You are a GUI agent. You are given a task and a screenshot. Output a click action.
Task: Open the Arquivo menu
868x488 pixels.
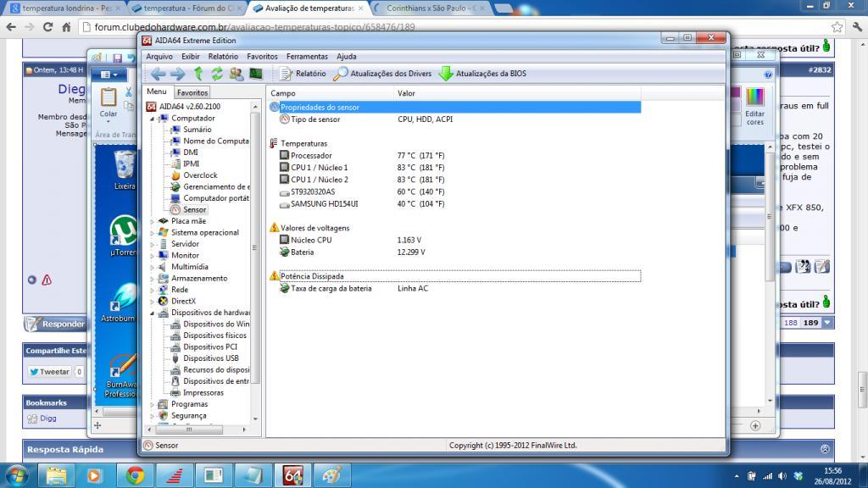(x=159, y=57)
